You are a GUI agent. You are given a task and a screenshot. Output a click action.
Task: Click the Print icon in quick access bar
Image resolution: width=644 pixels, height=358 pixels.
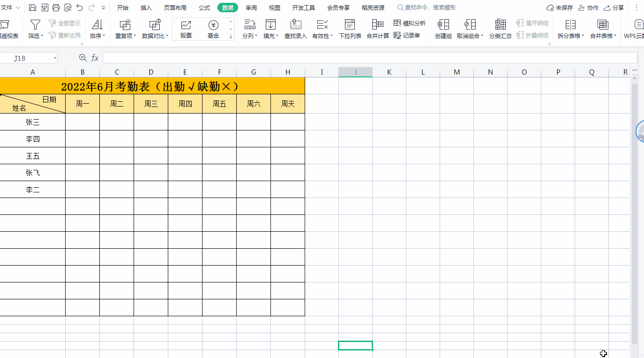56,7
